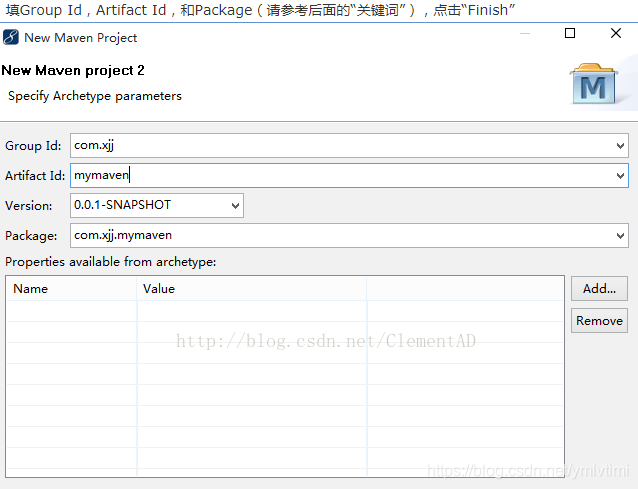Click the 'Package:' label

click(x=31, y=236)
